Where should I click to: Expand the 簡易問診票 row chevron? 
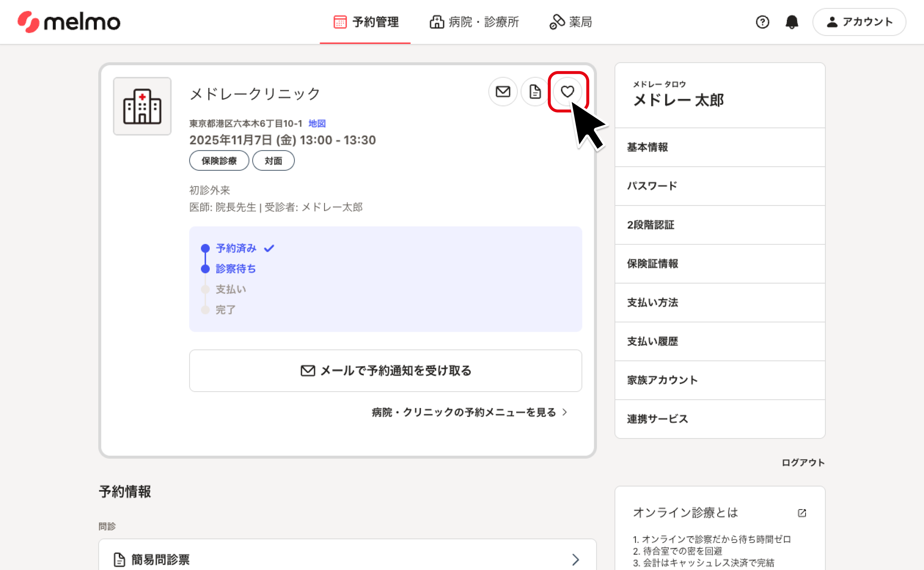click(575, 560)
